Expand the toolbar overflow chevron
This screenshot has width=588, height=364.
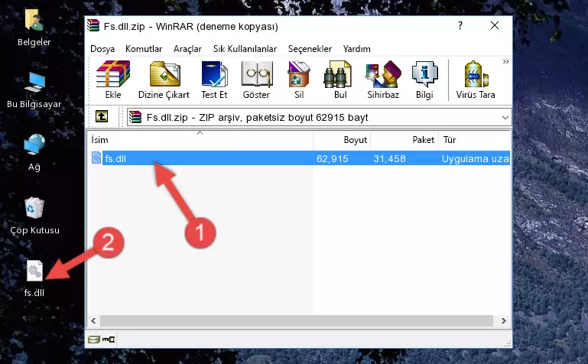point(506,61)
